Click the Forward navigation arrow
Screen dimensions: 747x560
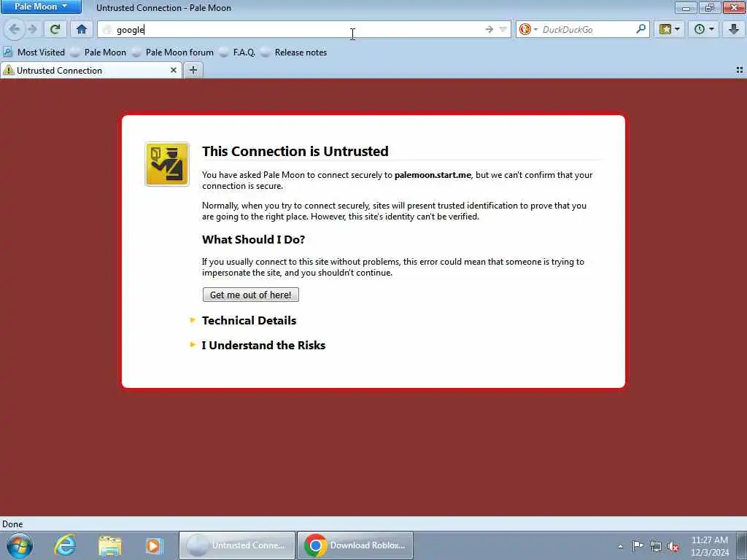[x=32, y=29]
